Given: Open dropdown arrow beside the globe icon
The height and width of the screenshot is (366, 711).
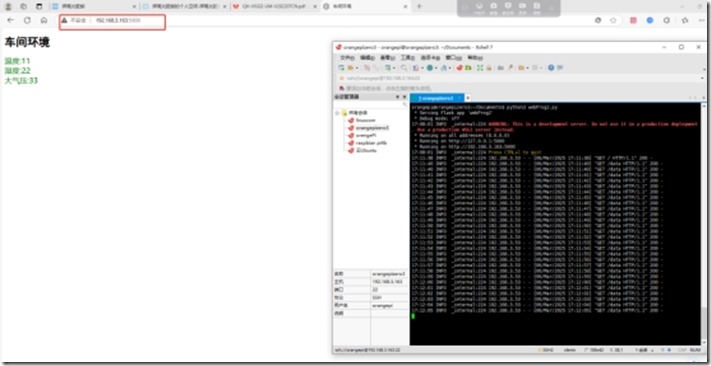Looking at the screenshot, I should (x=436, y=68).
